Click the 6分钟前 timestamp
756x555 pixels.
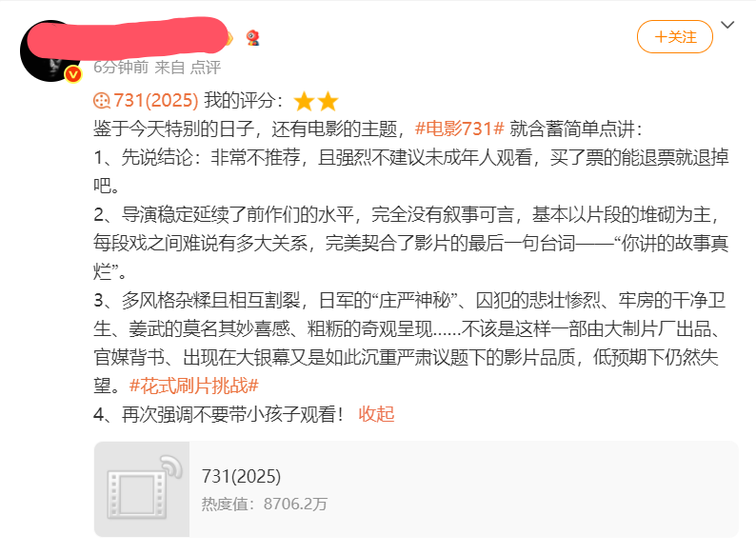(x=121, y=67)
